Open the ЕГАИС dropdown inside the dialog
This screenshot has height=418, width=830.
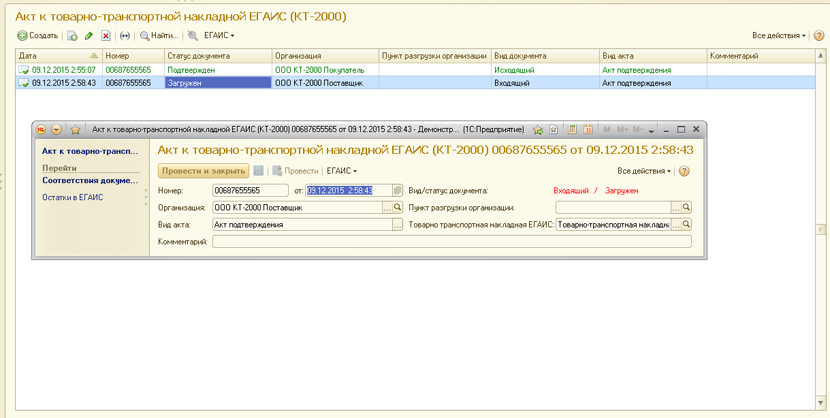coord(342,171)
